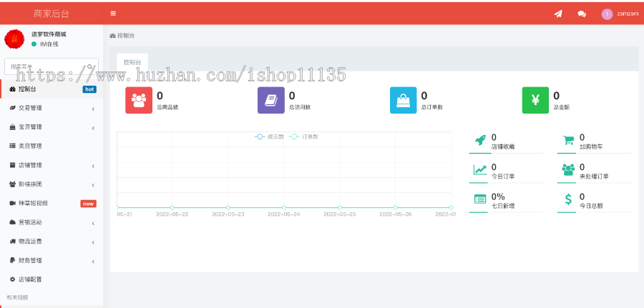Click the shopping cart icon for 加购物车
Viewport: 644px width, 308px height.
click(568, 140)
